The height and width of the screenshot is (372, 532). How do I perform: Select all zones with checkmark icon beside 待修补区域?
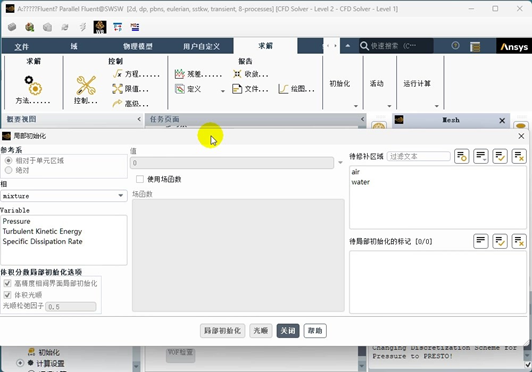[x=500, y=156]
